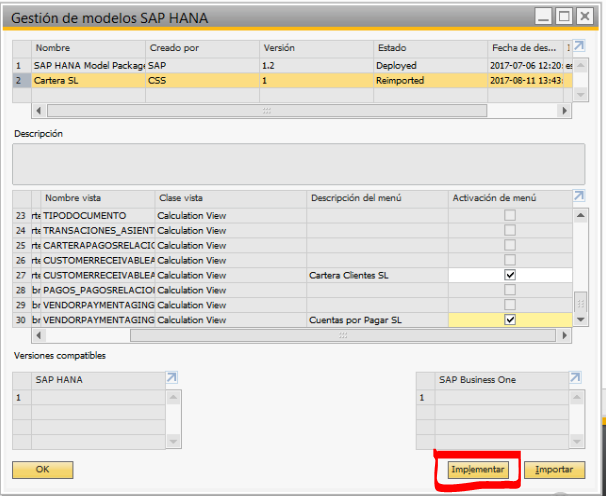This screenshot has height=496, width=606.
Task: Click the models table scroll-right arrow
Action: 565,111
